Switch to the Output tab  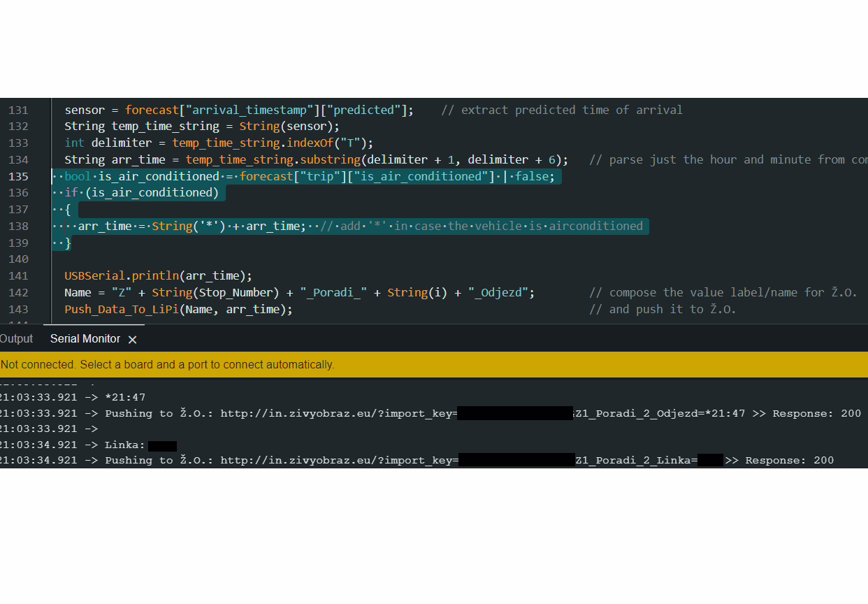click(x=16, y=339)
